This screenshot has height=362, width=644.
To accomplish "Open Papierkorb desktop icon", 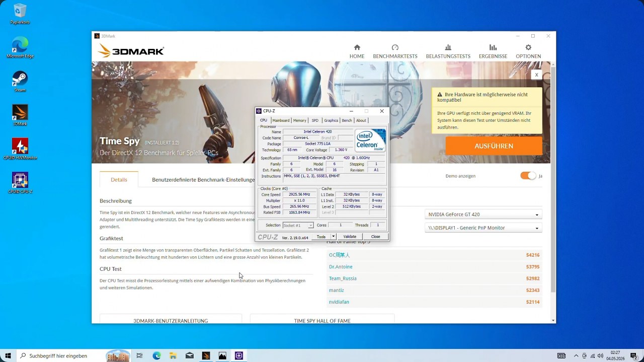I will pos(20,14).
